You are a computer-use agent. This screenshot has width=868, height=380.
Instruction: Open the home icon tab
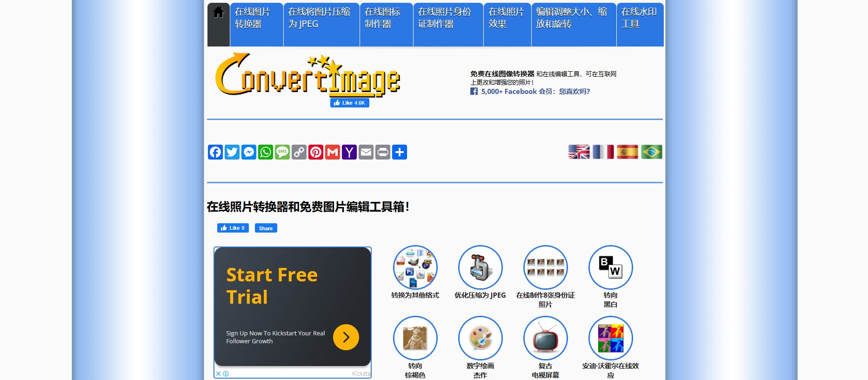point(218,24)
